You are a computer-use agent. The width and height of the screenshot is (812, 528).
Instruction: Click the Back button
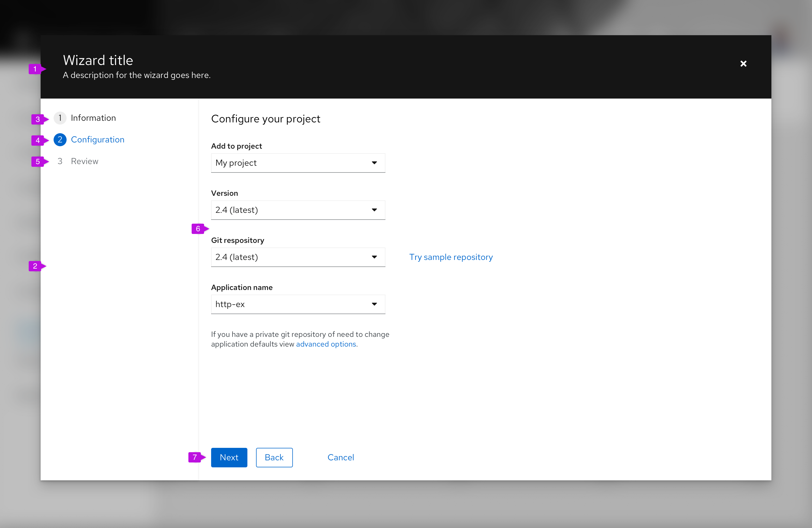(274, 457)
